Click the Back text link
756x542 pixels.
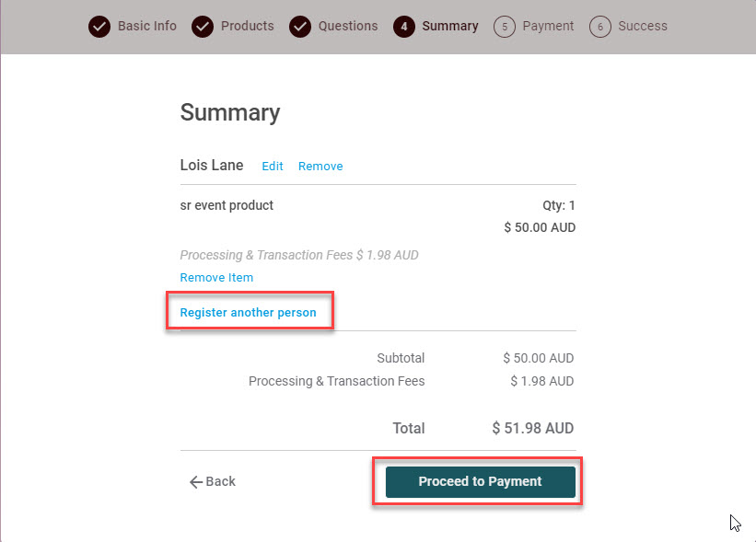point(221,481)
